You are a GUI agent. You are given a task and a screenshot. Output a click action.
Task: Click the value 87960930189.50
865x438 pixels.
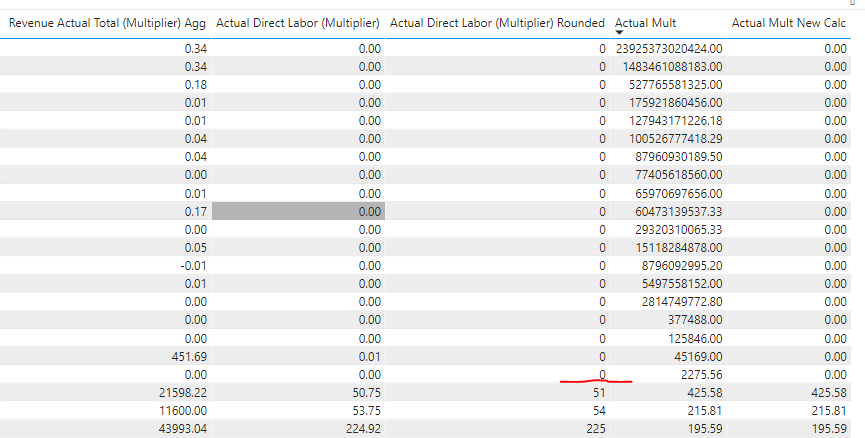point(679,157)
